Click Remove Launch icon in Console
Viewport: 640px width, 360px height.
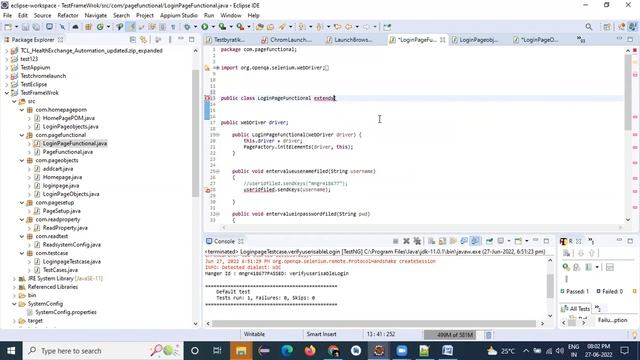pyautogui.click(x=406, y=241)
